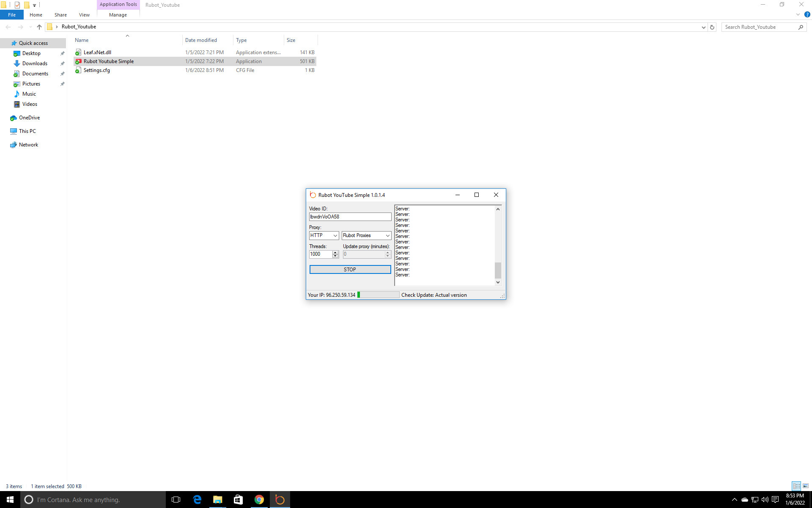Open the Rubot Proxies dropdown
This screenshot has width=812, height=508.
(x=366, y=235)
